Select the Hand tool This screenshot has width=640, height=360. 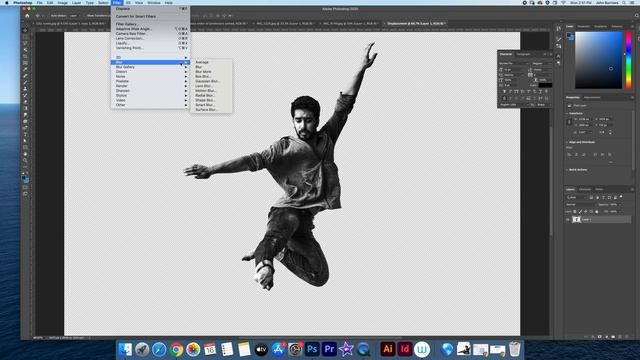(x=25, y=154)
